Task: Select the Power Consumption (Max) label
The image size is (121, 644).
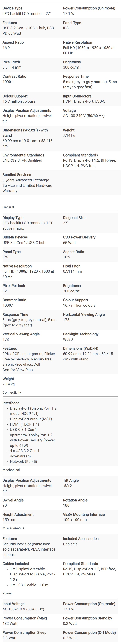Action: coord(25,618)
